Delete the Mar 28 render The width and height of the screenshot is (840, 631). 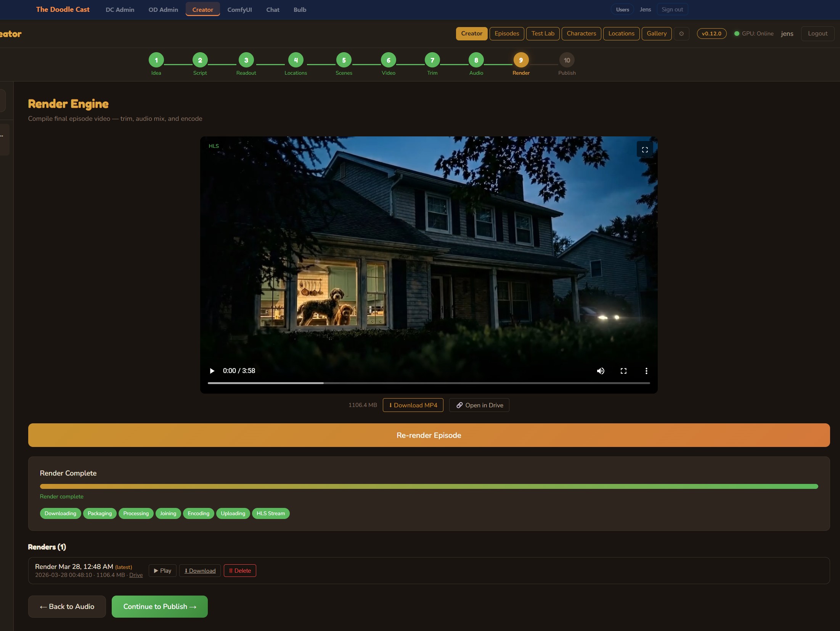click(239, 570)
